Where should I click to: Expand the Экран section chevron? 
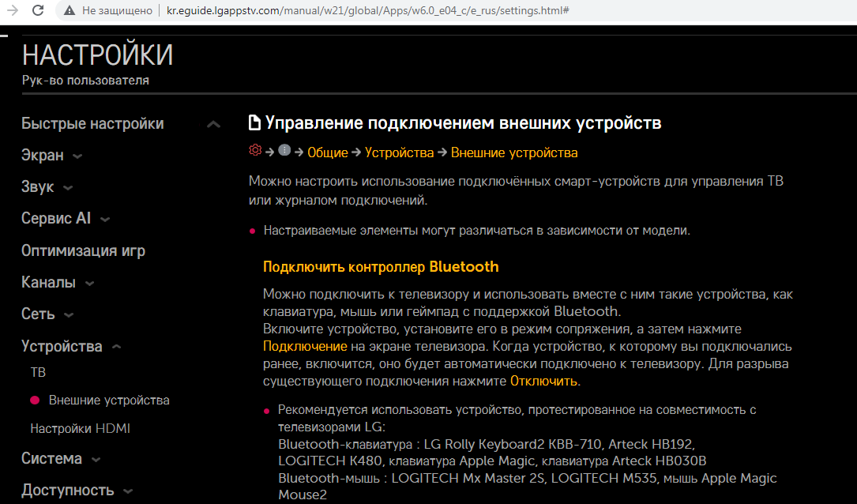pos(77,156)
